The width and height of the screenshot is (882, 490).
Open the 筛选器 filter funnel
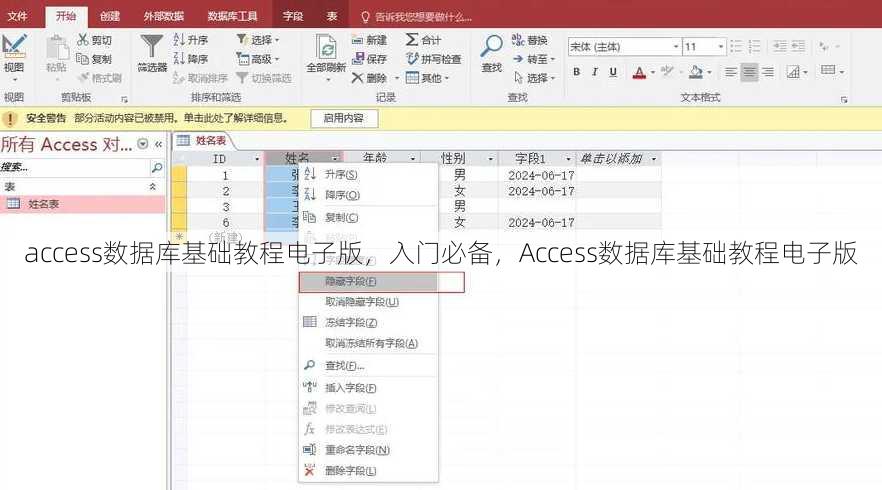(x=152, y=47)
